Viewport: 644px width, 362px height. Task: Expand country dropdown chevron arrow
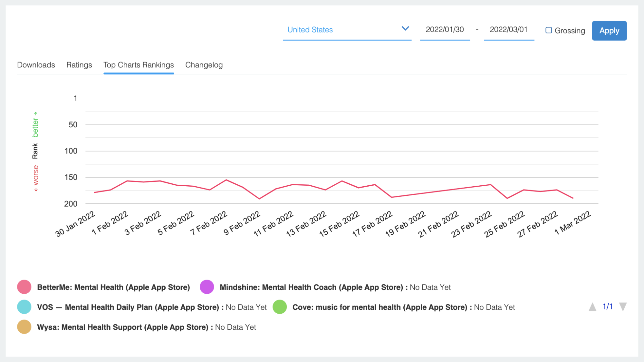[x=405, y=29]
